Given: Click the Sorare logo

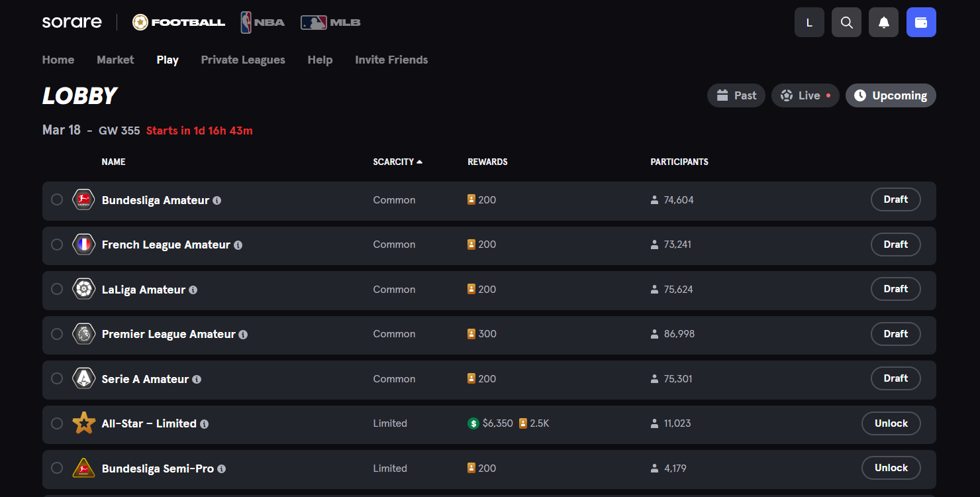Looking at the screenshot, I should point(72,22).
